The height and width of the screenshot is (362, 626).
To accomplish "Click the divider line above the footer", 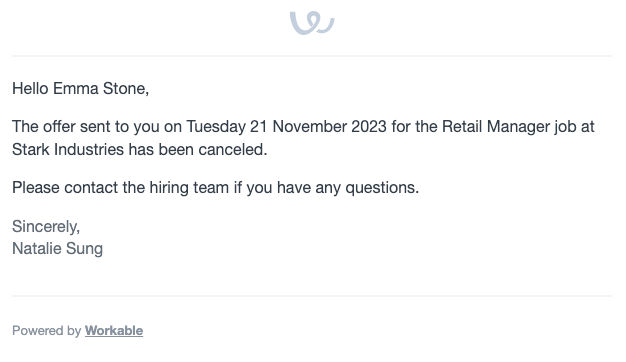I will (312, 296).
